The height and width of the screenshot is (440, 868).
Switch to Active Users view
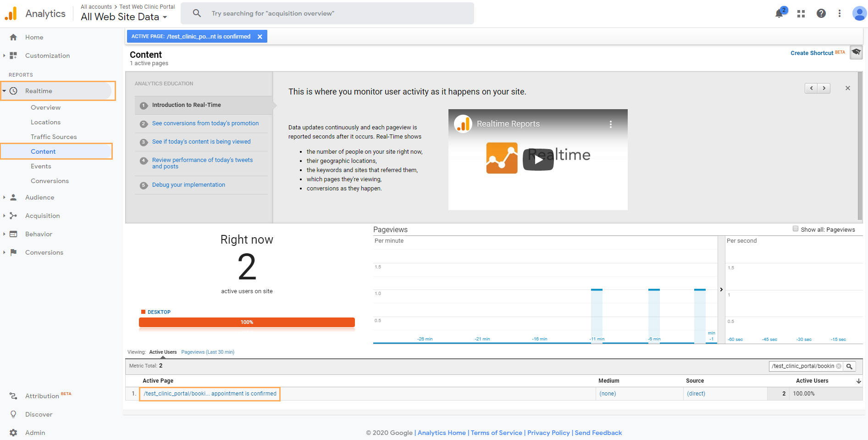(x=163, y=352)
